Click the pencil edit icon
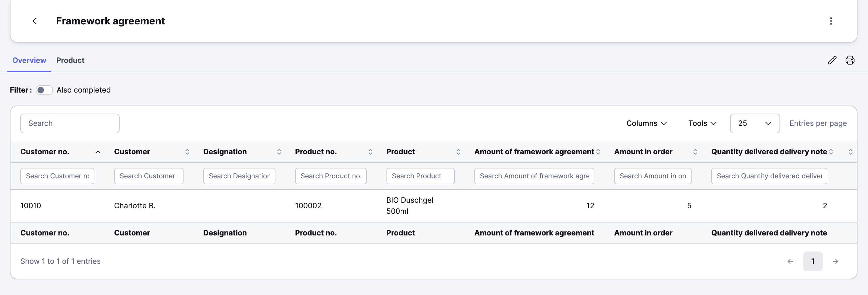Image resolution: width=868 pixels, height=295 pixels. [832, 60]
